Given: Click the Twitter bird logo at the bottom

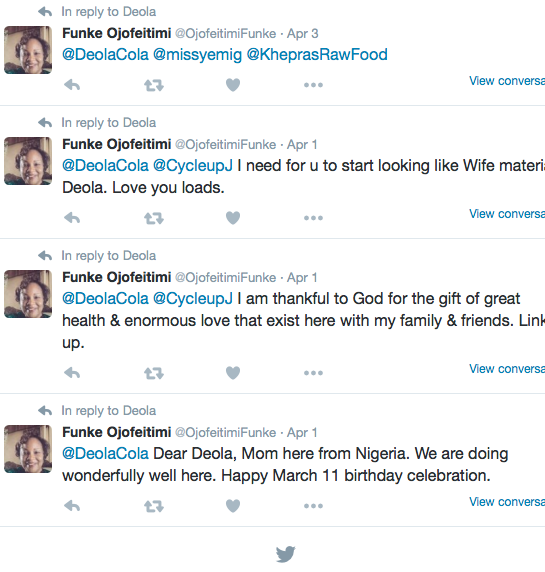Looking at the screenshot, I should click(x=285, y=554).
